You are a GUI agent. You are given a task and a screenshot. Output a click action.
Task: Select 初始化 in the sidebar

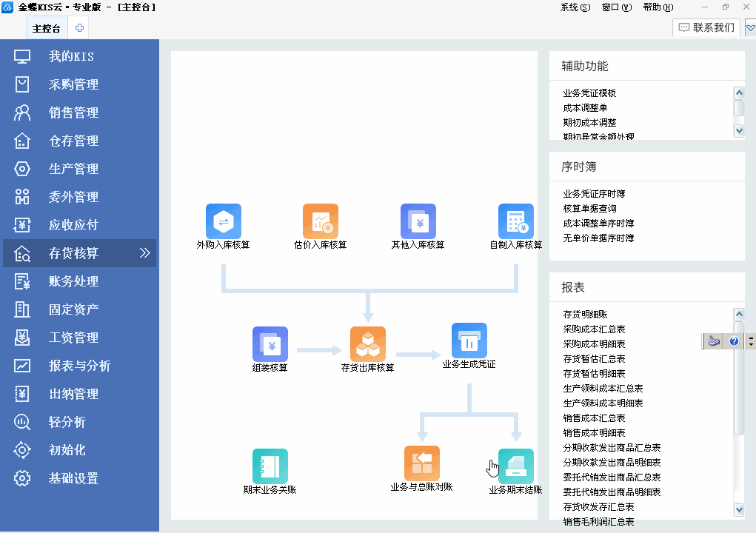[79, 449]
